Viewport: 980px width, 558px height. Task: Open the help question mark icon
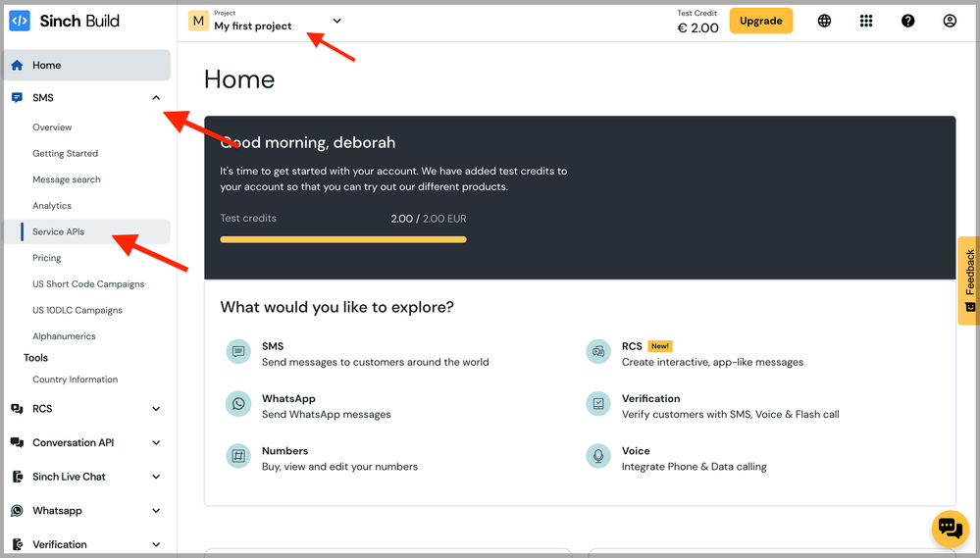907,21
